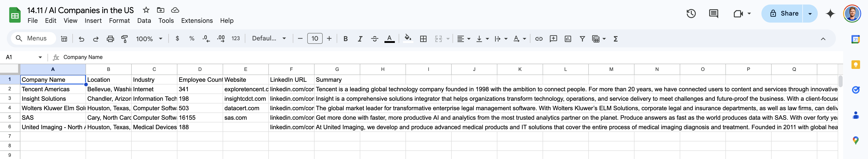Click the redo icon
Screen dimensions: 868x159
tap(96, 39)
